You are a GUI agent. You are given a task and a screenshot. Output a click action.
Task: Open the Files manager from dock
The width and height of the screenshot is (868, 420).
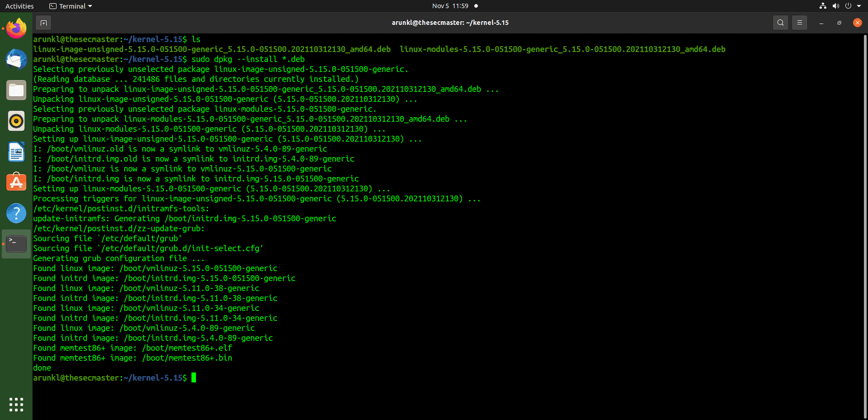16,90
